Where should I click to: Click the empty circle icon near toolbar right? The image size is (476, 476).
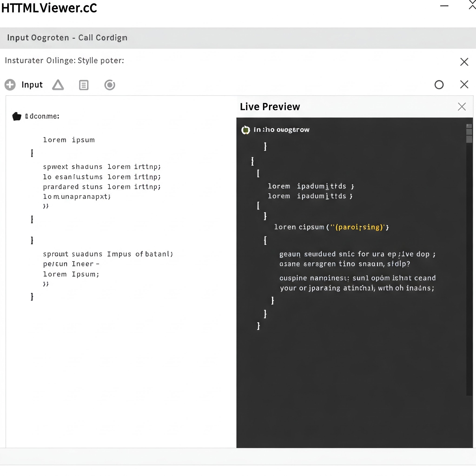pos(439,85)
